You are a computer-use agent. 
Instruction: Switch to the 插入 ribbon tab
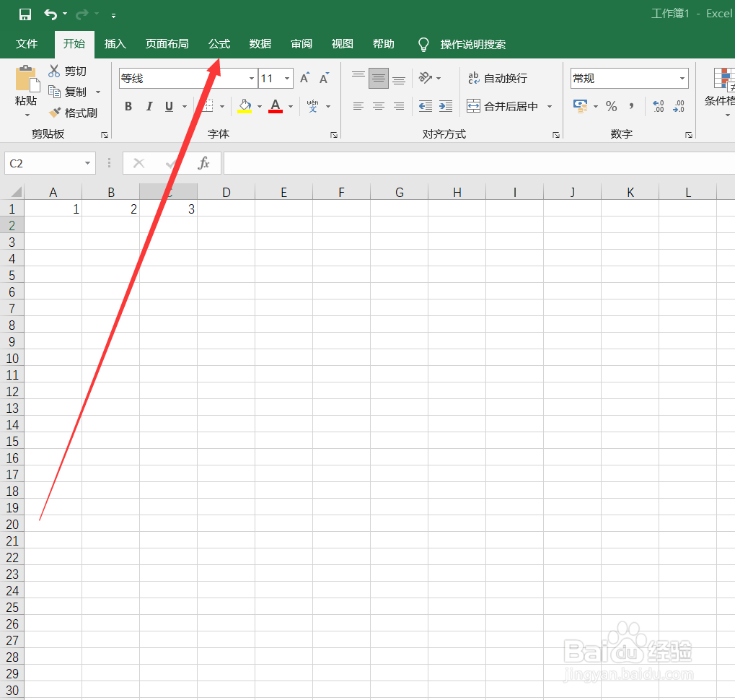[115, 44]
